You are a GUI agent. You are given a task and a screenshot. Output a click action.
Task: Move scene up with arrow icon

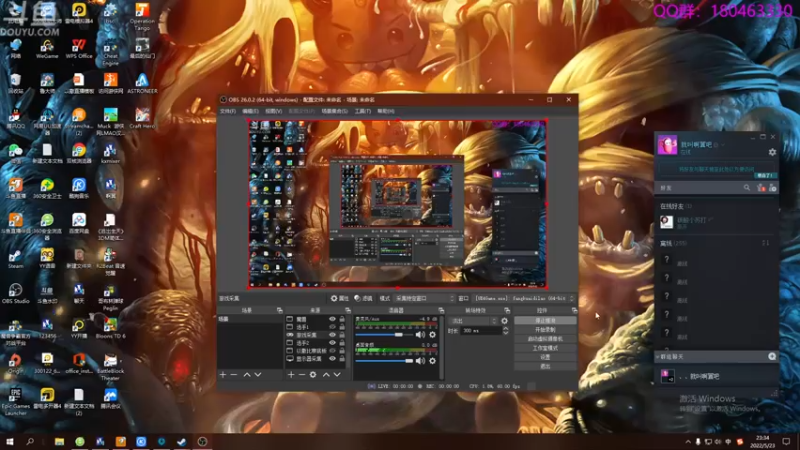pyautogui.click(x=247, y=374)
